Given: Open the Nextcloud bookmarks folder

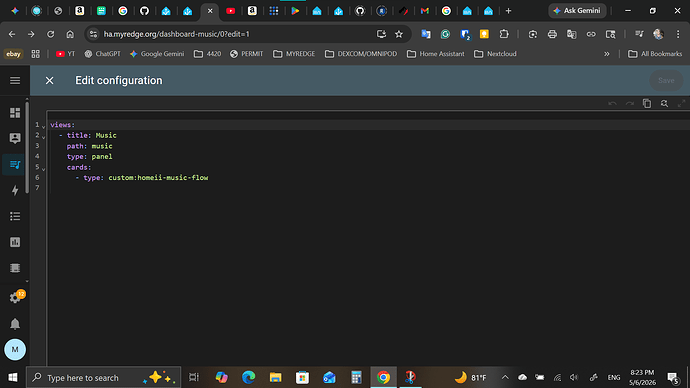Looking at the screenshot, I should click(495, 54).
